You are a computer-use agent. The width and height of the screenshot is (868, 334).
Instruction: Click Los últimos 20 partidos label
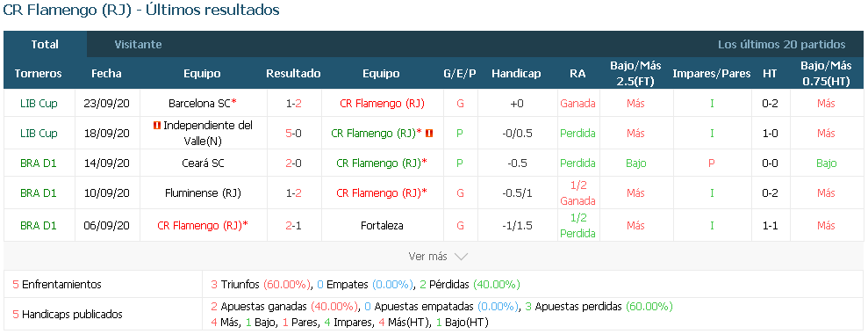pyautogui.click(x=782, y=44)
